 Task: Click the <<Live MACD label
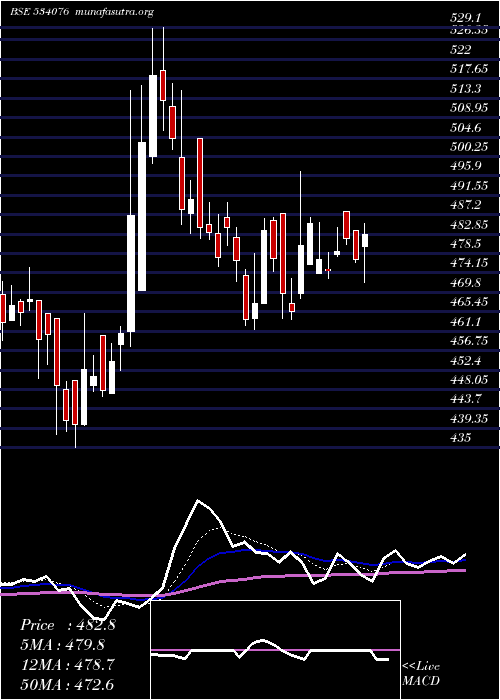pos(421,674)
